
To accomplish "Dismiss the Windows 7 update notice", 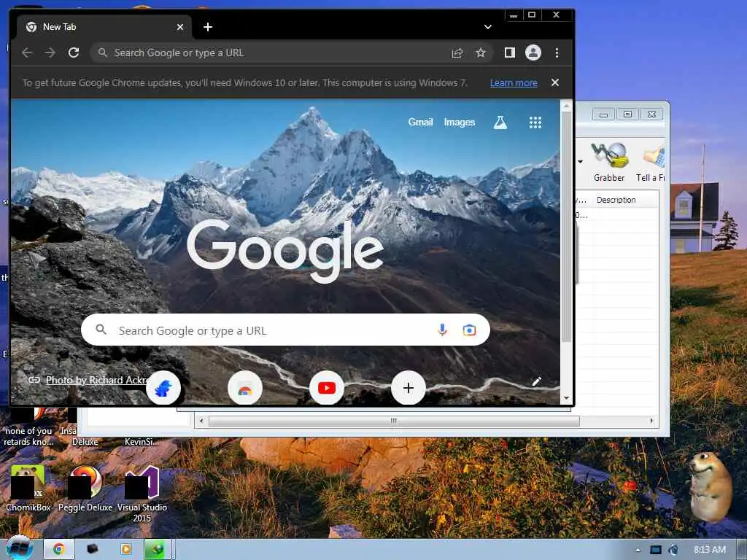I will point(555,82).
